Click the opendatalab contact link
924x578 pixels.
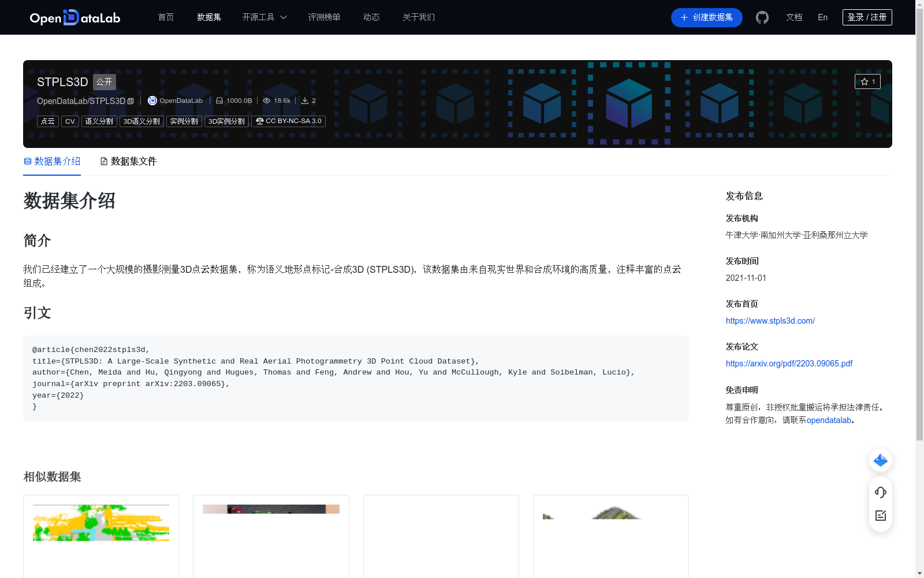pyautogui.click(x=829, y=420)
